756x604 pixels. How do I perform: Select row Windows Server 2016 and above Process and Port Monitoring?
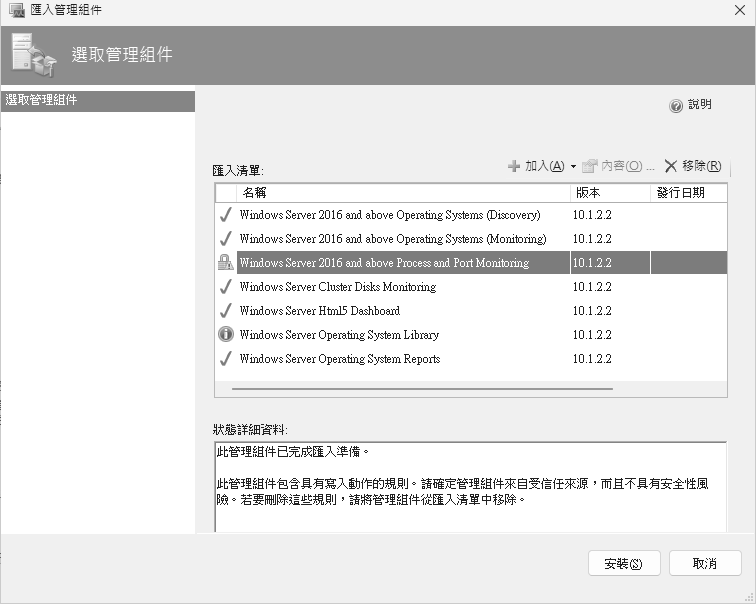(471, 263)
